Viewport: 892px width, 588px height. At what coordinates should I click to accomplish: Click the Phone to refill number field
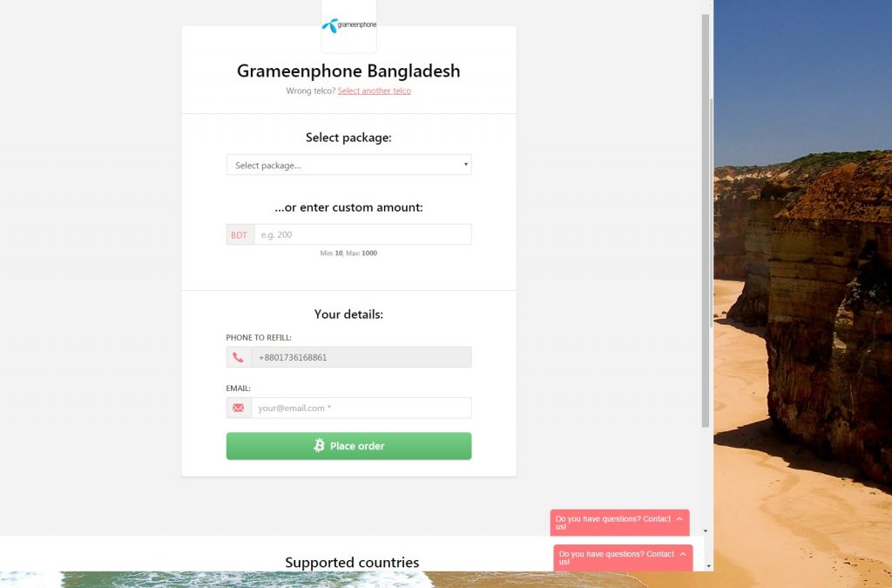(362, 357)
